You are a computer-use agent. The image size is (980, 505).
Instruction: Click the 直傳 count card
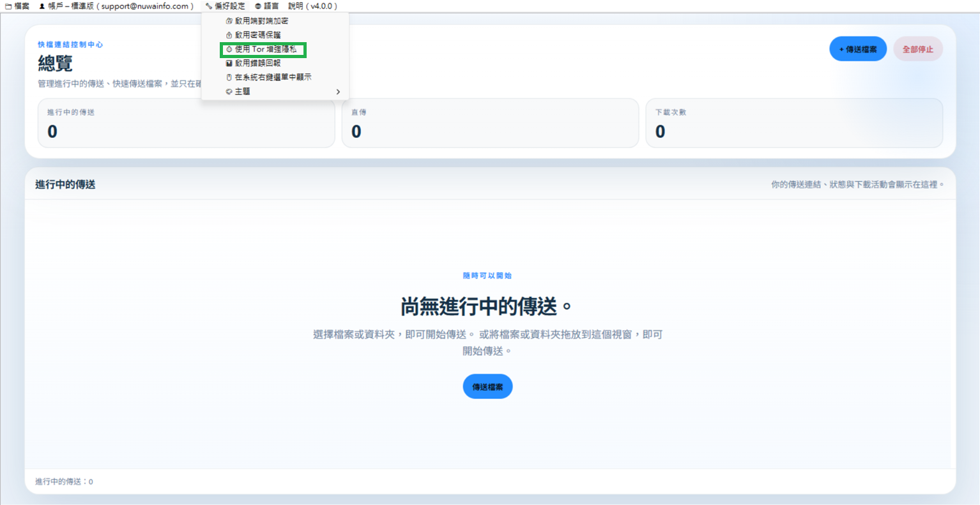tap(490, 123)
